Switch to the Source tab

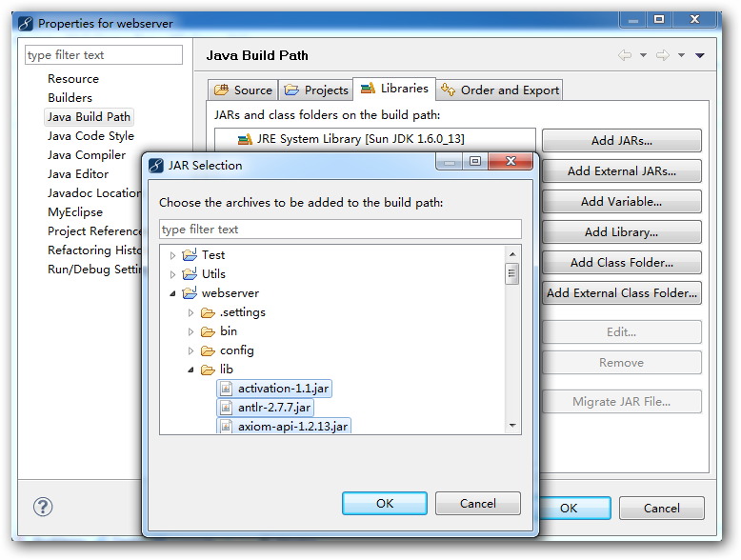[x=243, y=90]
